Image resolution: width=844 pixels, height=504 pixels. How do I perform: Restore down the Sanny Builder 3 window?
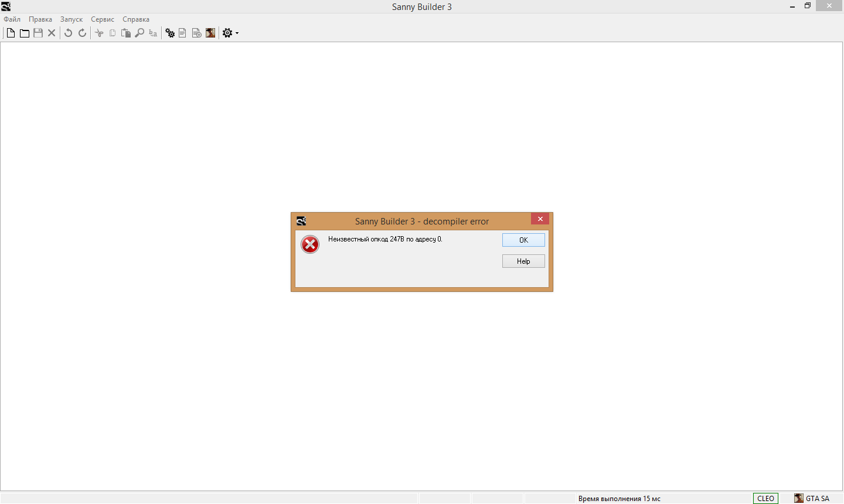click(x=808, y=6)
